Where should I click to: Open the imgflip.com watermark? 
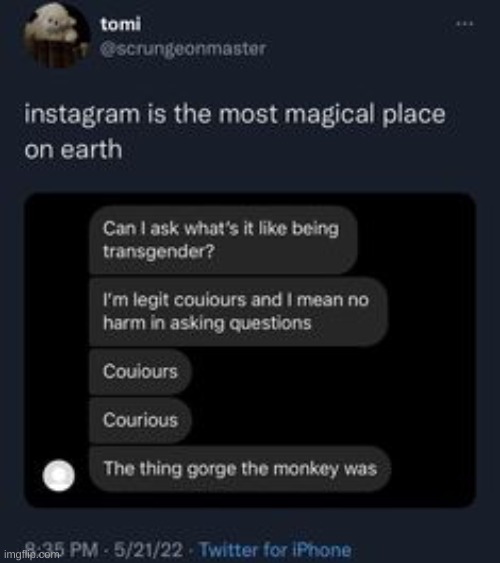tap(30, 555)
